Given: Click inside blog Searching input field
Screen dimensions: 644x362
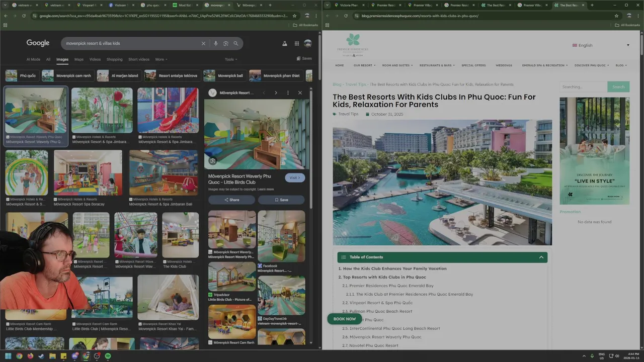Looking at the screenshot, I should tap(584, 86).
